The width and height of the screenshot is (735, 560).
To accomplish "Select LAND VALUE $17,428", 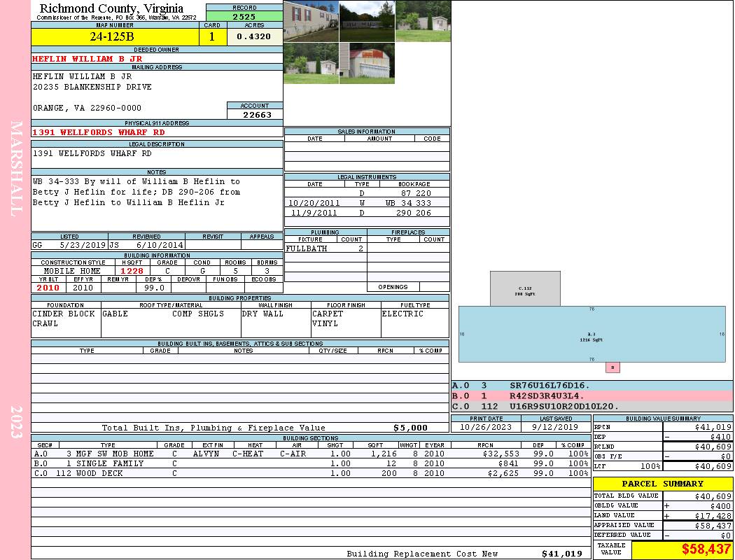I will 713,516.
